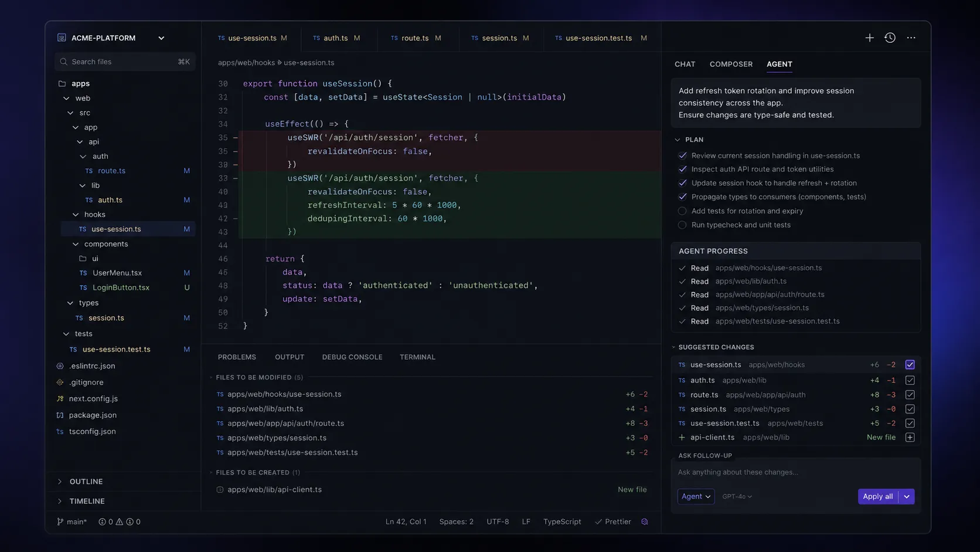Open the Agent mode dropdown
Screen dimensions: 980x552
click(x=696, y=496)
